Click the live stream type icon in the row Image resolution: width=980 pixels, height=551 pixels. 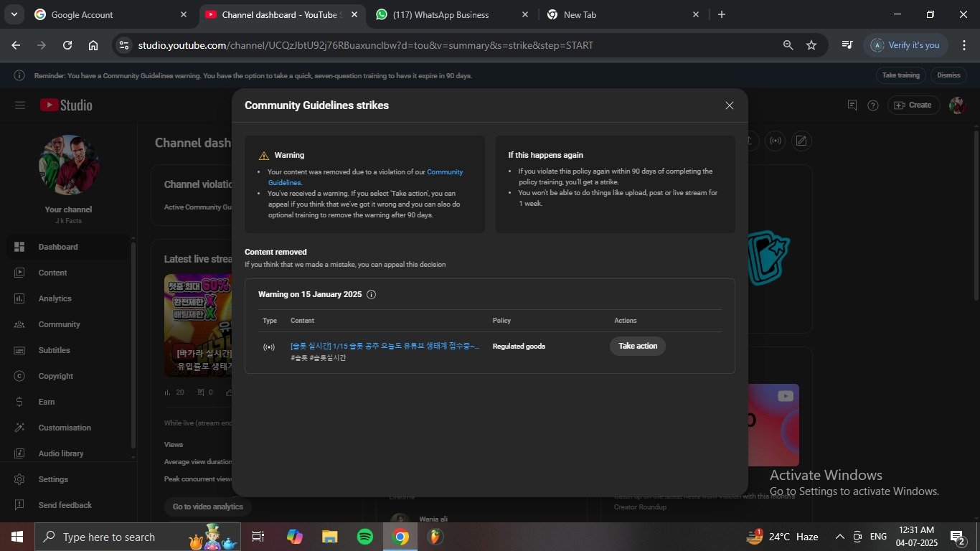point(269,347)
